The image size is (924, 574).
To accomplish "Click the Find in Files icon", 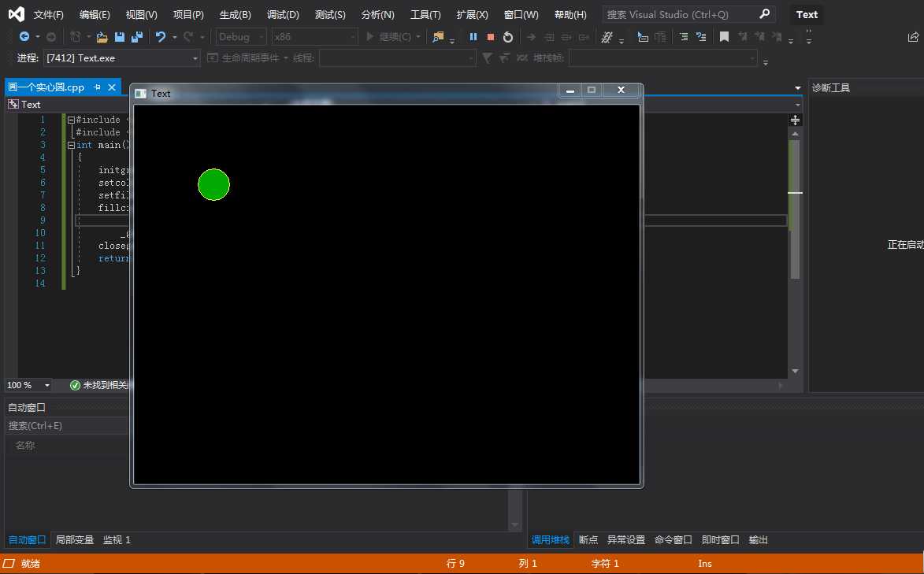I will pyautogui.click(x=438, y=36).
